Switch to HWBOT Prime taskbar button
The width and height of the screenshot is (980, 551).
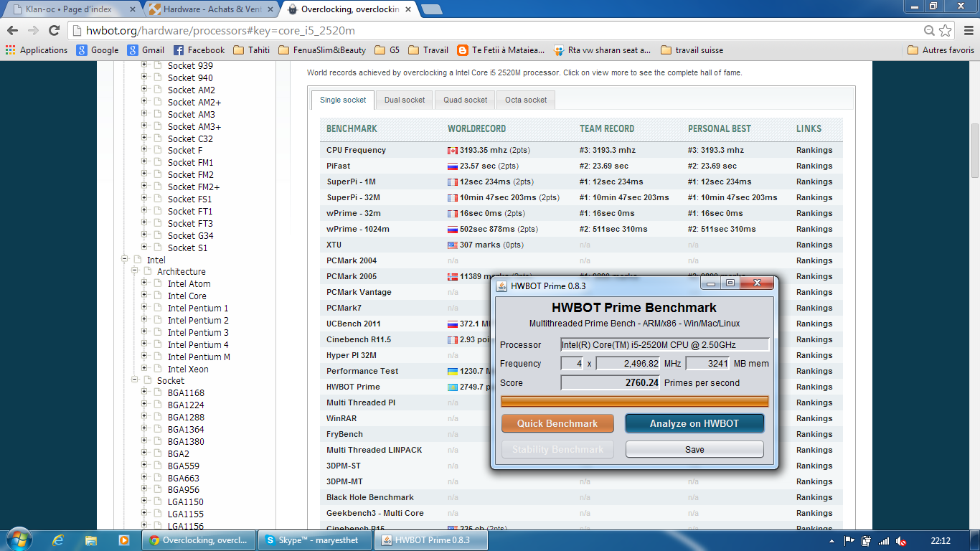click(431, 540)
